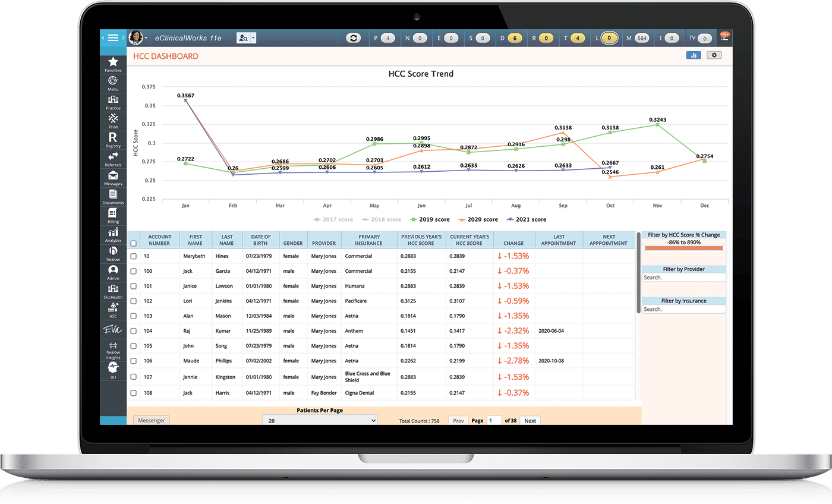Open the Menu sidebar icon

tap(113, 83)
